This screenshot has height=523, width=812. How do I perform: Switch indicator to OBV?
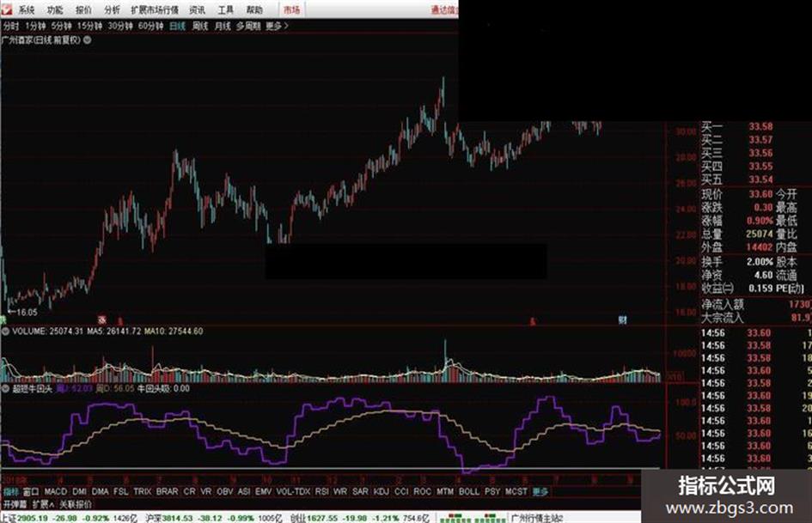tap(225, 492)
